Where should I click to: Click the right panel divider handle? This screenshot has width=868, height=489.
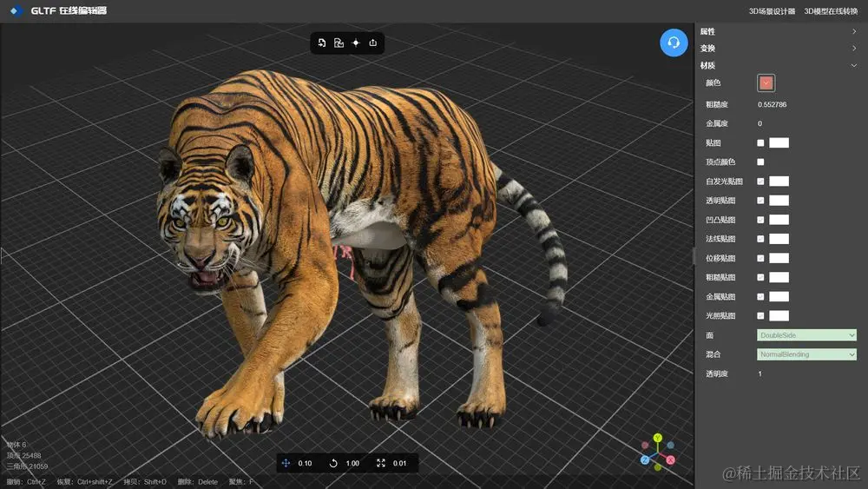[x=694, y=256]
